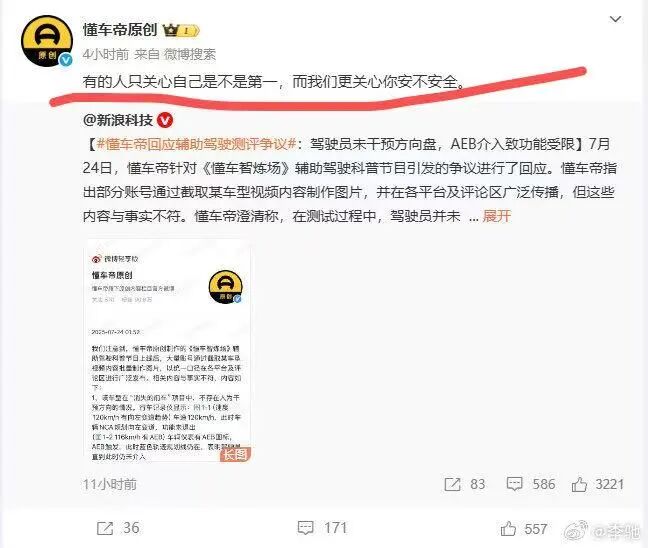Open the 懂车帝原创 profile avatar

click(47, 41)
